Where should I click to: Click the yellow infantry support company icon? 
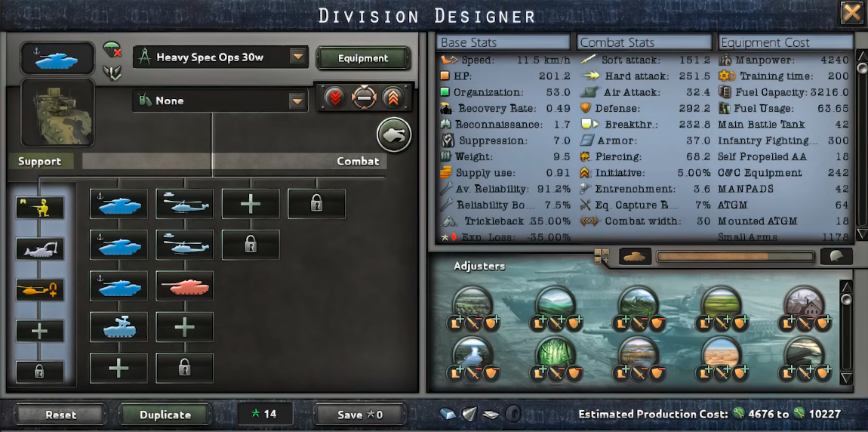pyautogui.click(x=40, y=208)
